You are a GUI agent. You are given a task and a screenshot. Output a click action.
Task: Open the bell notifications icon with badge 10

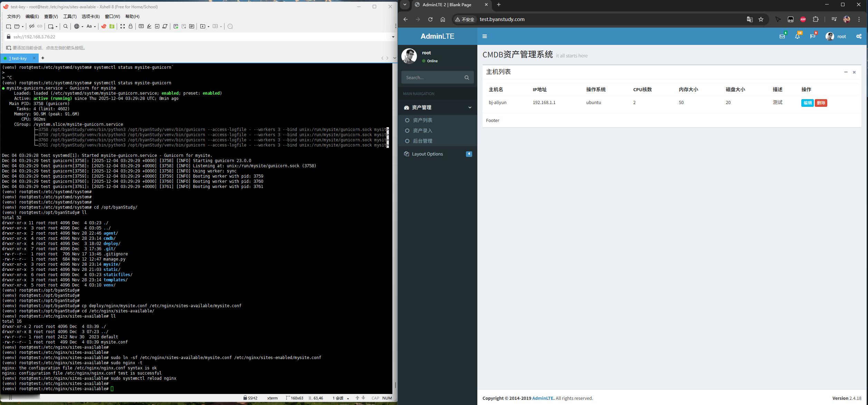pyautogui.click(x=797, y=36)
